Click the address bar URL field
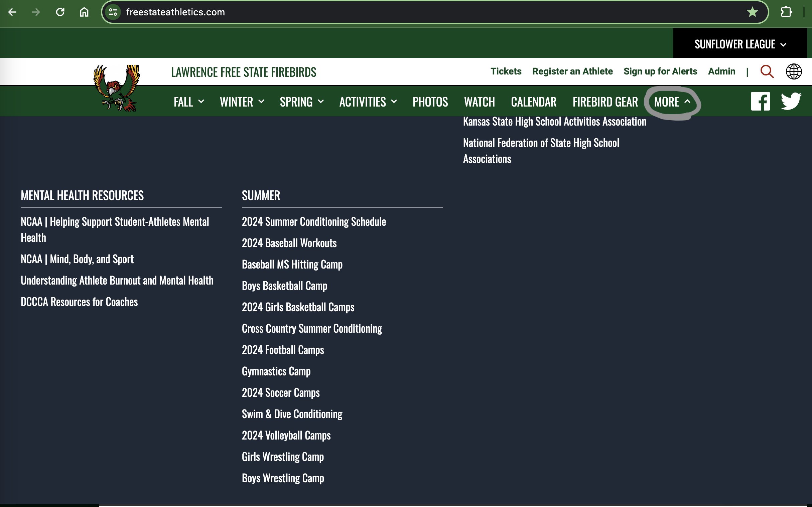 tap(402, 12)
